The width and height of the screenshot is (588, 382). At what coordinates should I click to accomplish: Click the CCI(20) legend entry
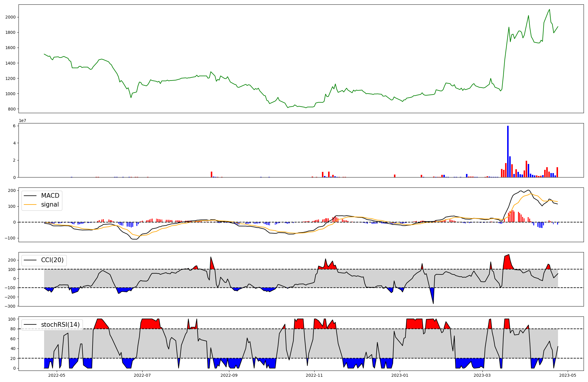click(x=52, y=260)
